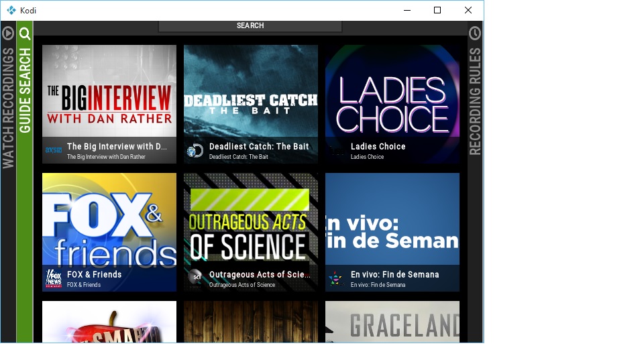Click the Guide Search magnifier icon
Screen dimensions: 644x362
[25, 34]
